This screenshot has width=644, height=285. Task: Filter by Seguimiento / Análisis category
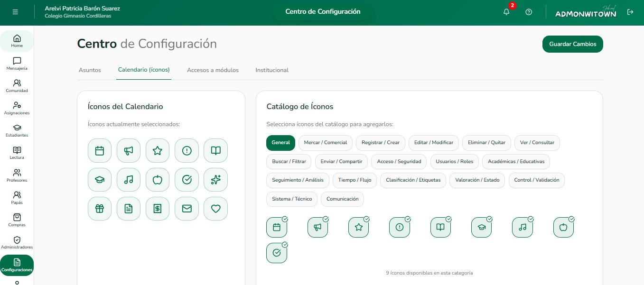pos(298,180)
